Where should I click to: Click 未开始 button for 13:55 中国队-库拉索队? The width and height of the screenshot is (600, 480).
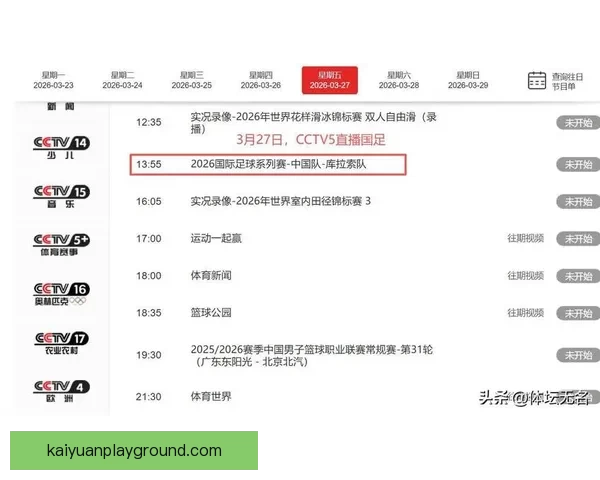pyautogui.click(x=578, y=165)
